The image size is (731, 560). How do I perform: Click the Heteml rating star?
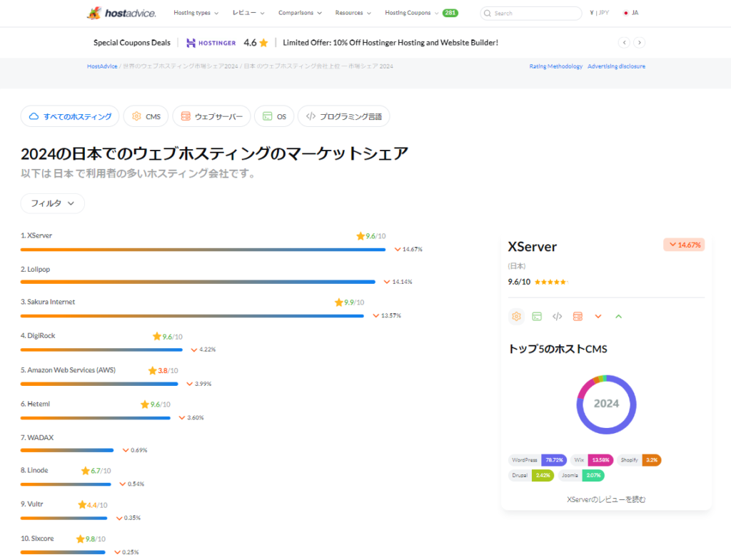[x=145, y=404]
